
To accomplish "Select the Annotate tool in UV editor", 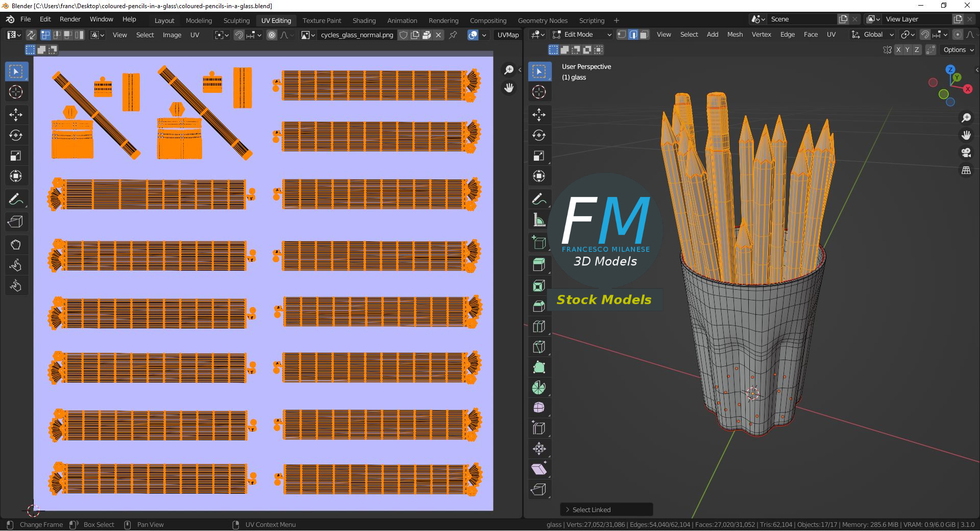I will click(x=16, y=199).
